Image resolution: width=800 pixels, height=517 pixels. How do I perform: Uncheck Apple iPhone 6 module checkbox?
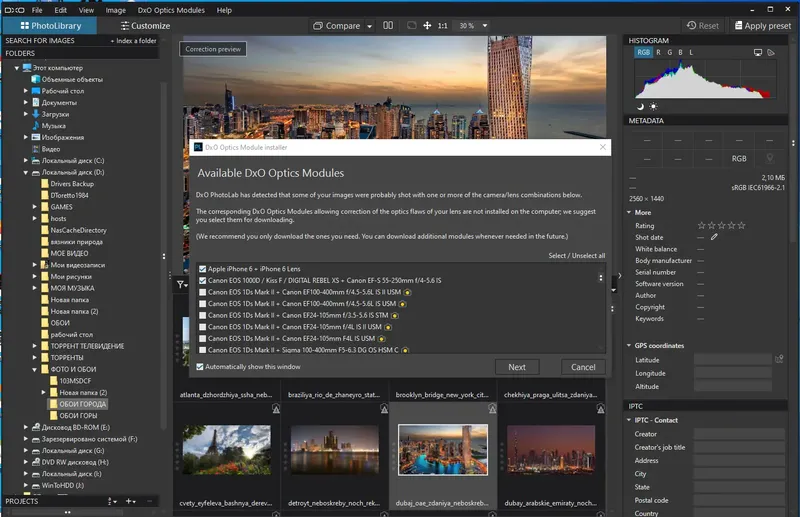[204, 269]
